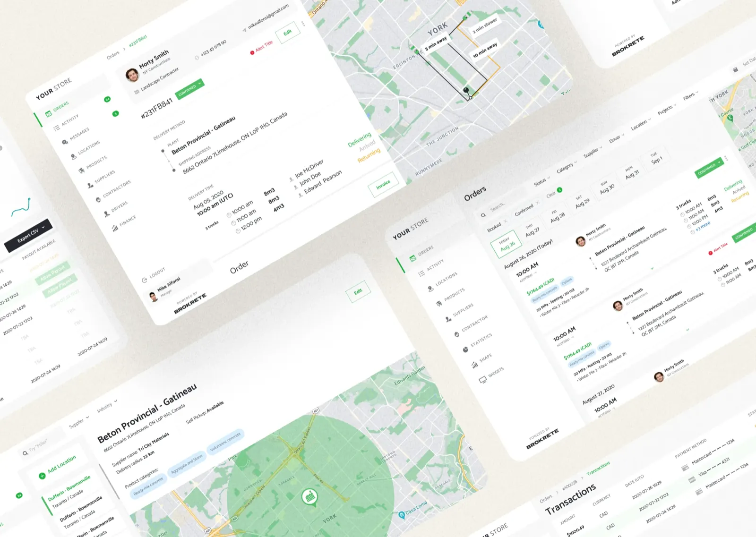
Task: Select Products in the Orders list sidebar
Action: [449, 297]
